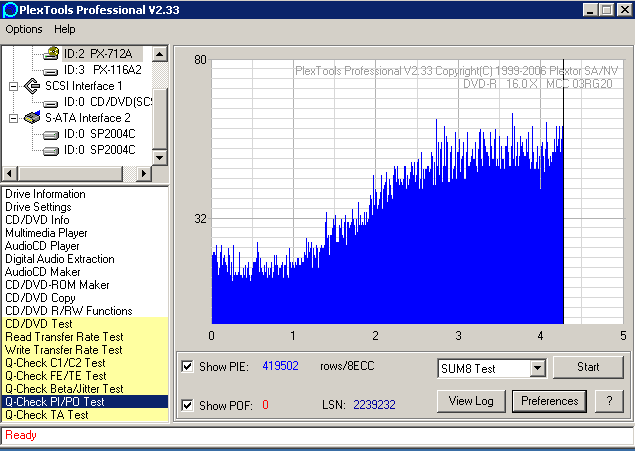Viewport: 635px width, 451px height.
Task: Click the Start button
Action: click(x=588, y=367)
